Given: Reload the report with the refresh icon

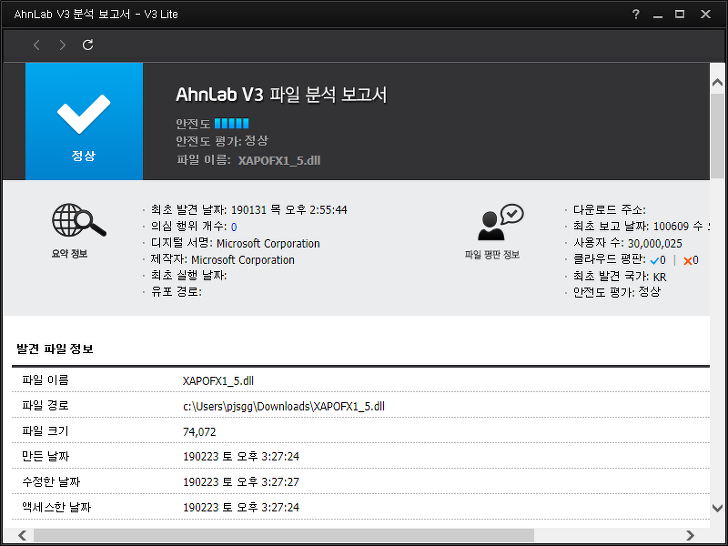Looking at the screenshot, I should tap(88, 45).
